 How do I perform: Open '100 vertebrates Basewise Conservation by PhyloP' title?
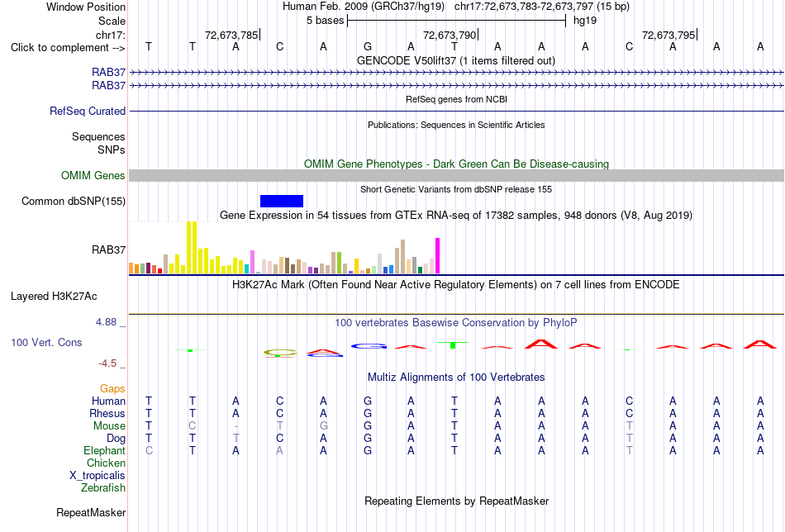coord(456,323)
